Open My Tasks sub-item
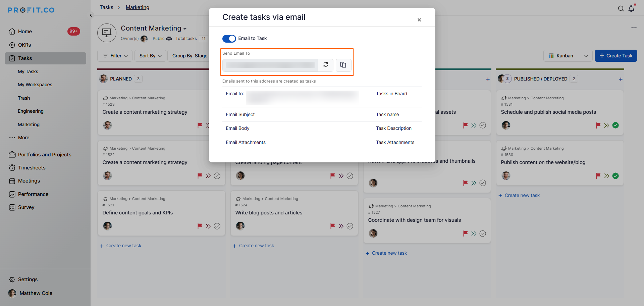644x306 pixels. coord(28,71)
